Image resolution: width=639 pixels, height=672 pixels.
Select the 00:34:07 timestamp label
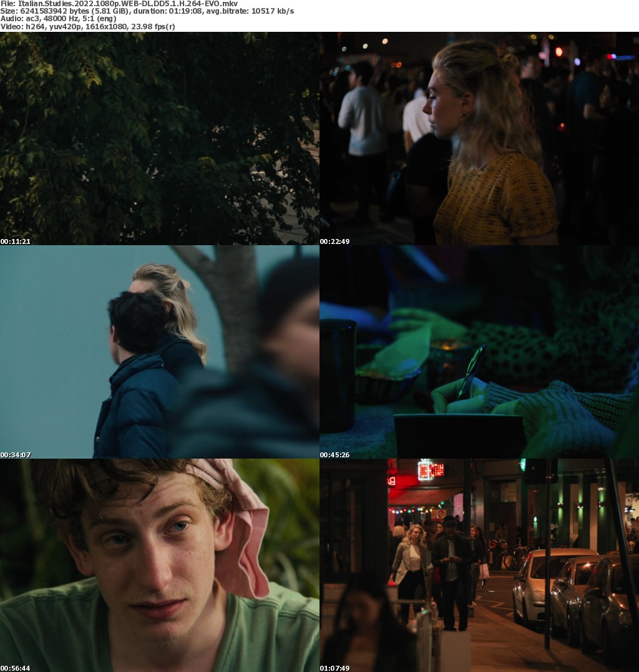coord(16,455)
